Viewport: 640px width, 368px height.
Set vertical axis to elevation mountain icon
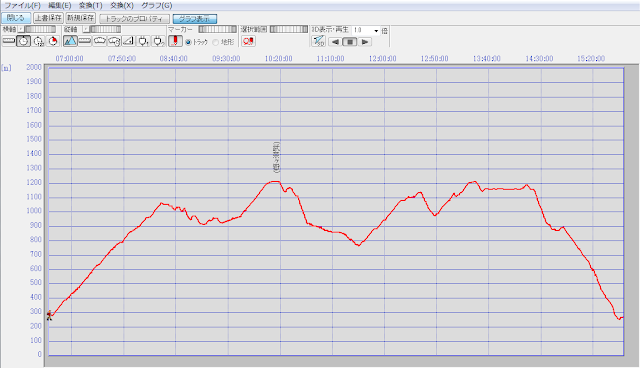(x=70, y=41)
